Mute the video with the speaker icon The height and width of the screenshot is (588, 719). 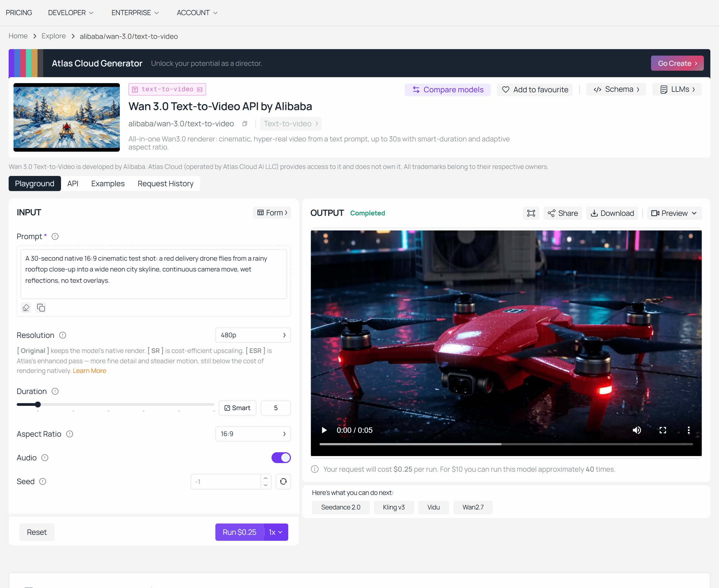pyautogui.click(x=637, y=430)
